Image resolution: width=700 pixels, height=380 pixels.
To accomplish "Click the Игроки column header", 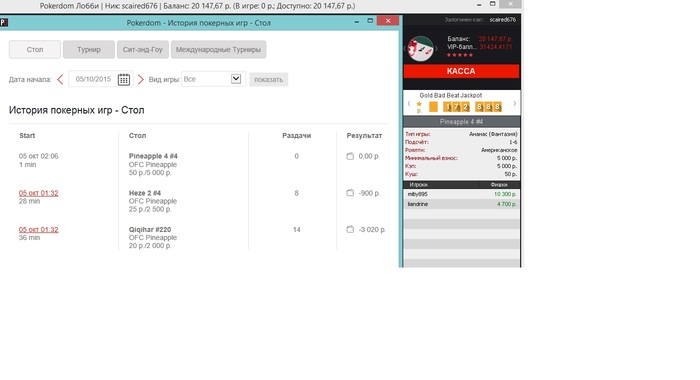I will click(x=419, y=184).
